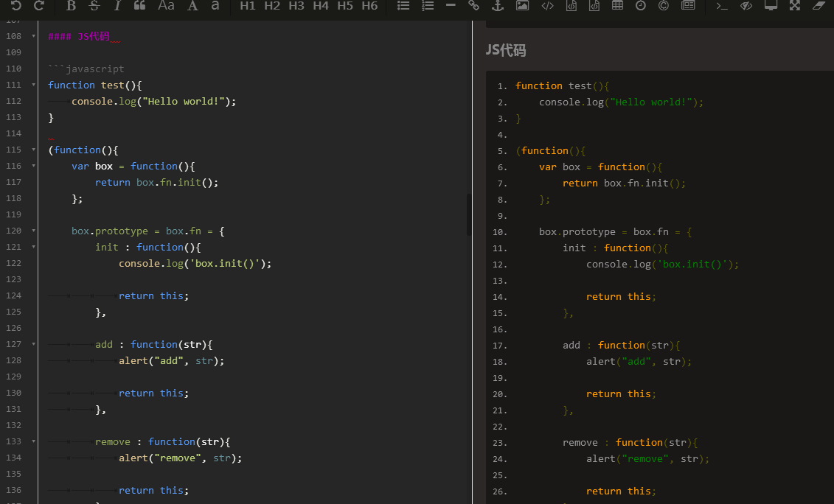Insert an H3 heading
The height and width of the screenshot is (504, 834).
(x=296, y=5)
